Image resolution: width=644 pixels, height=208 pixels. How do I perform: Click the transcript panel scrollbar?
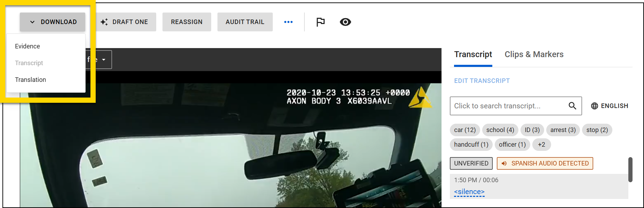(630, 170)
